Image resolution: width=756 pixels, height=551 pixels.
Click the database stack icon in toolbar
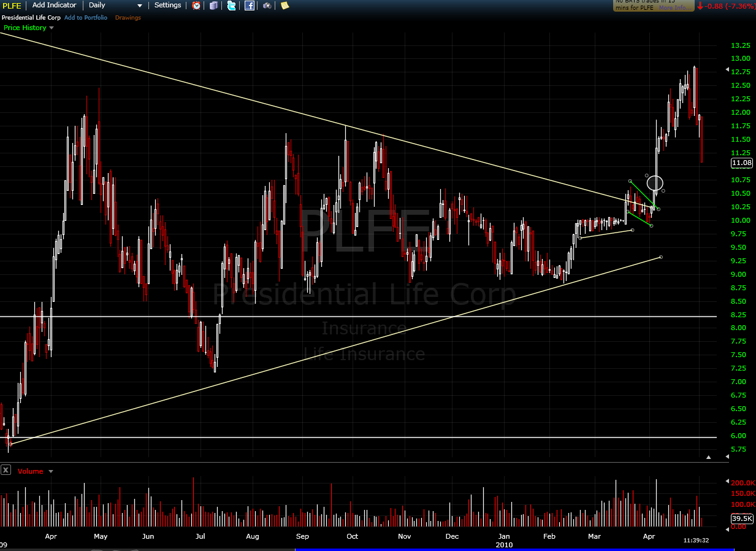tap(213, 6)
